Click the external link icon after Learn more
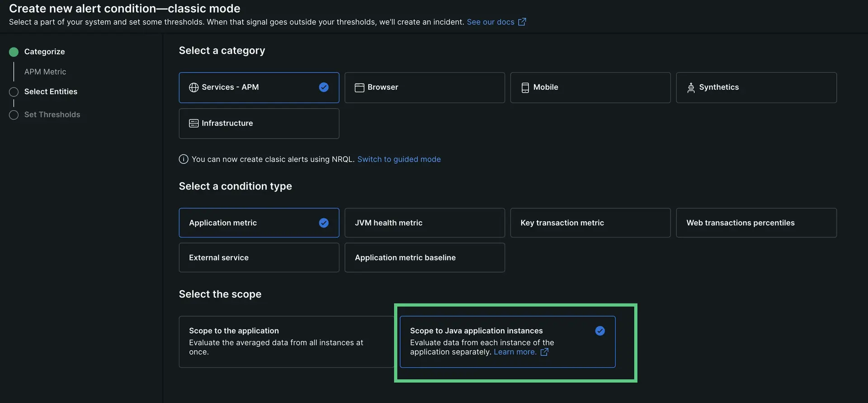Viewport: 868px width, 403px height. [544, 352]
